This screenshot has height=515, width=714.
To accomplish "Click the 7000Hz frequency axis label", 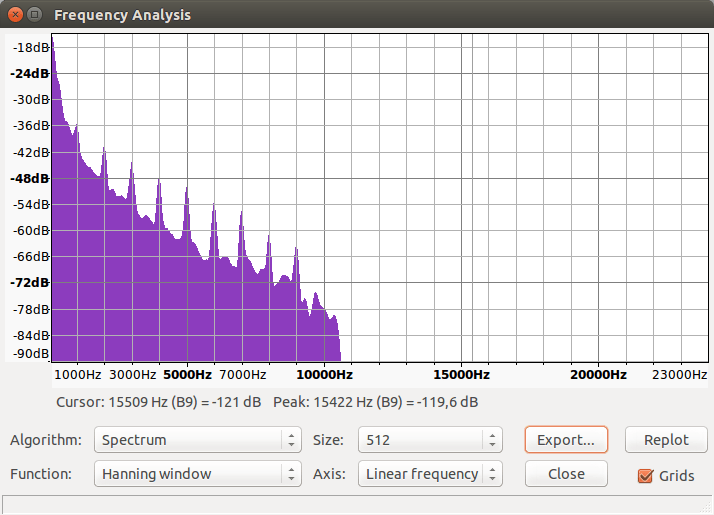I will click(242, 375).
